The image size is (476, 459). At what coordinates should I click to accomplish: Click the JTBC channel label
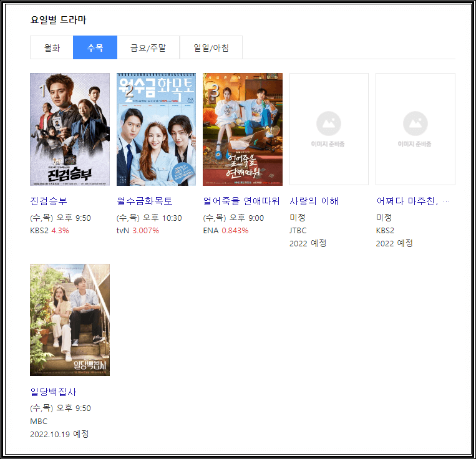coord(298,231)
